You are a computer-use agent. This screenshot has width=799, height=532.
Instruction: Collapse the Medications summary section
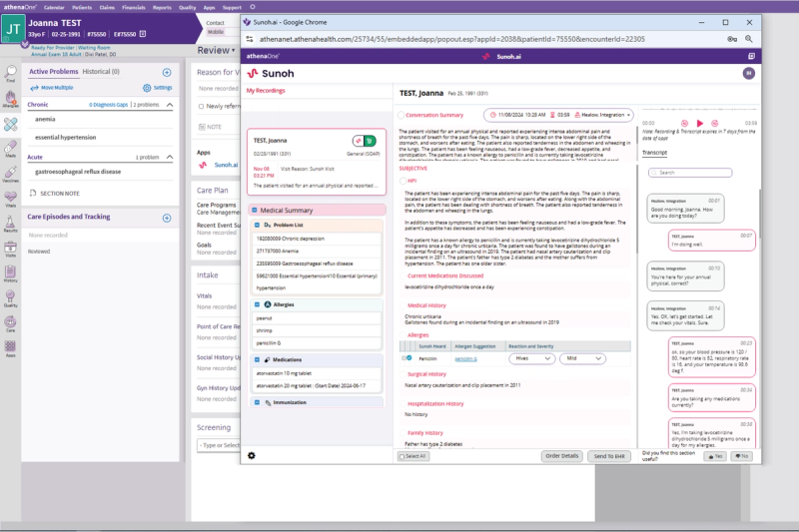tap(258, 359)
